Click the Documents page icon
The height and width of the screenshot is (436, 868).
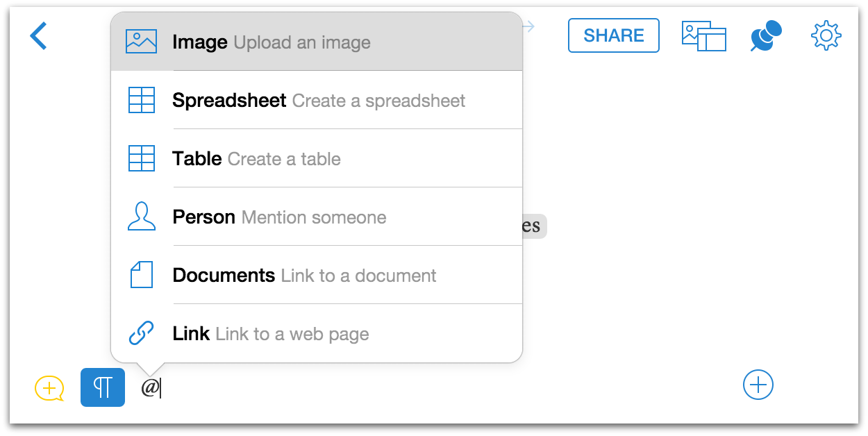[x=142, y=275]
